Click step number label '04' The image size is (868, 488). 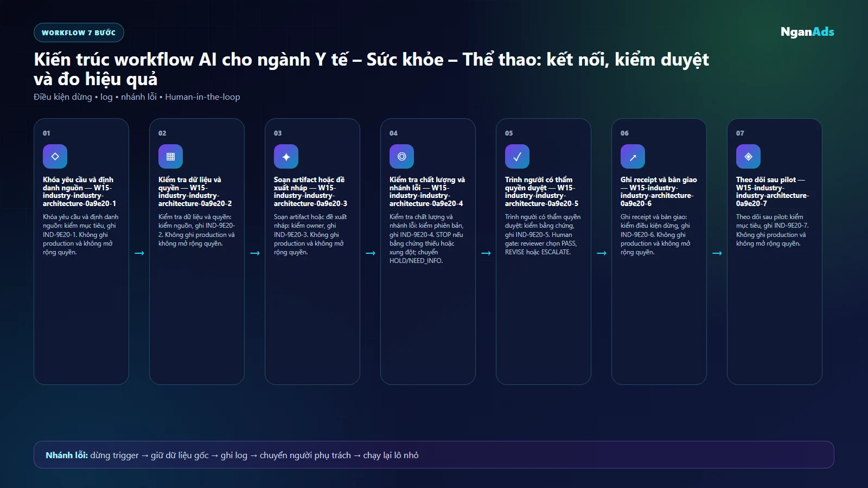click(393, 133)
